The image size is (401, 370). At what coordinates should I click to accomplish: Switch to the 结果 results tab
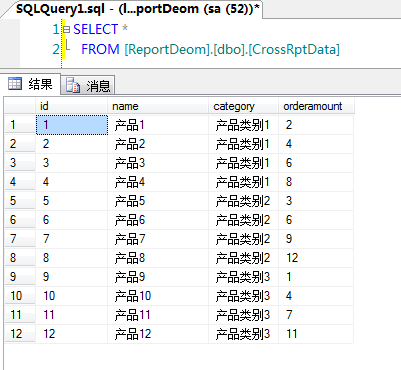(x=31, y=84)
